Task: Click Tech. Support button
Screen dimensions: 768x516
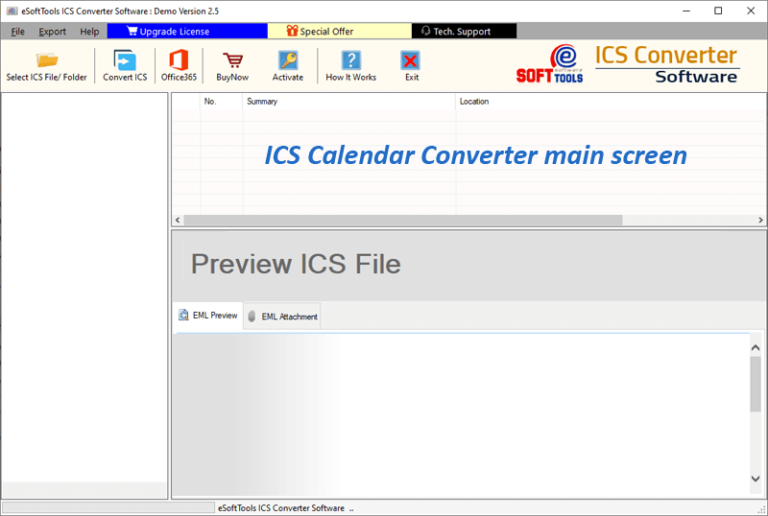Action: click(464, 31)
